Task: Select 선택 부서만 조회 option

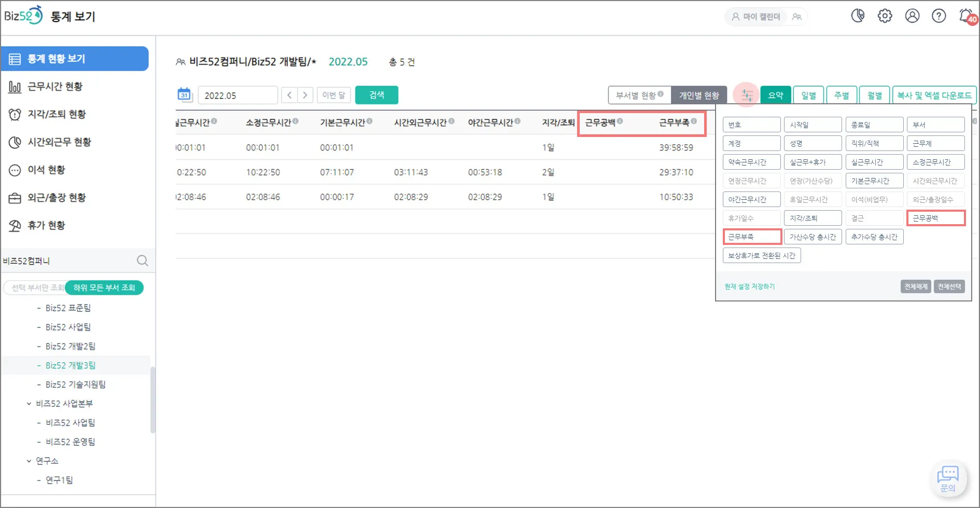Action: click(36, 287)
